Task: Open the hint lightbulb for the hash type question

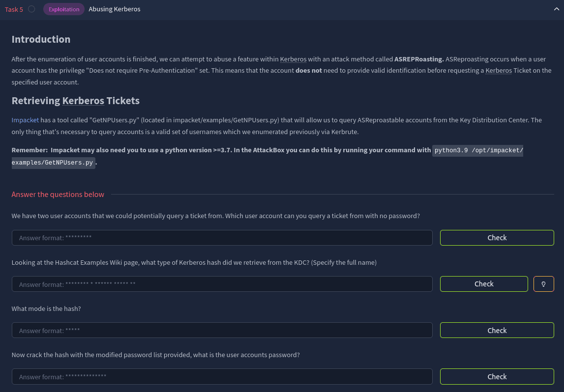Action: pos(543,284)
